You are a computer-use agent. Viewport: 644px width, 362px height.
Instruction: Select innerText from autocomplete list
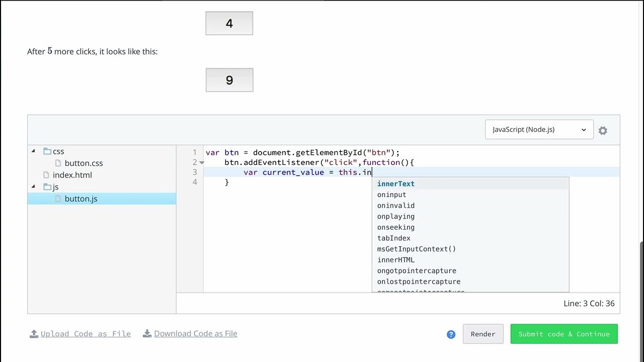pyautogui.click(x=470, y=184)
